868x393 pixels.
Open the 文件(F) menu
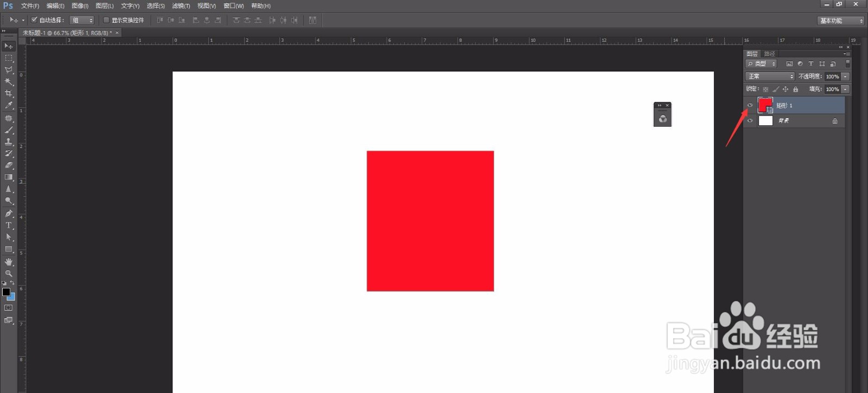(x=30, y=6)
